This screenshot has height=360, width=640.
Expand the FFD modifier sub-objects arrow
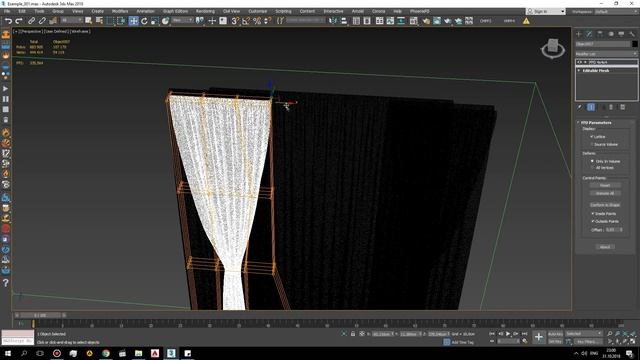click(x=585, y=62)
